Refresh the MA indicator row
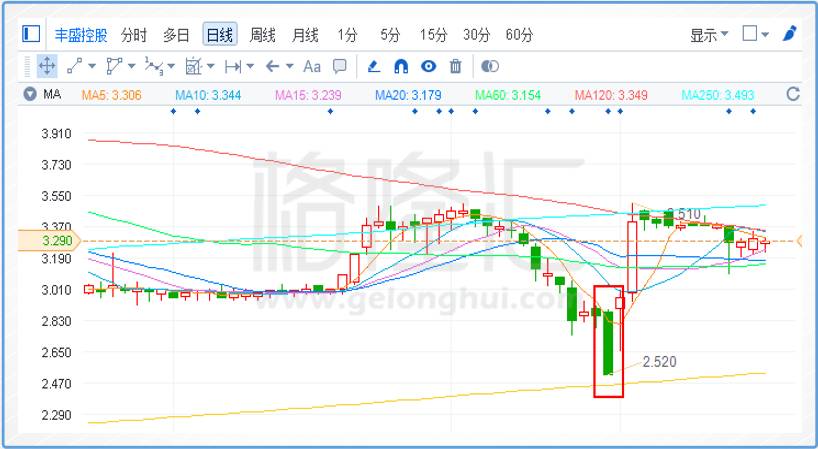This screenshot has width=818, height=449. pyautogui.click(x=793, y=94)
